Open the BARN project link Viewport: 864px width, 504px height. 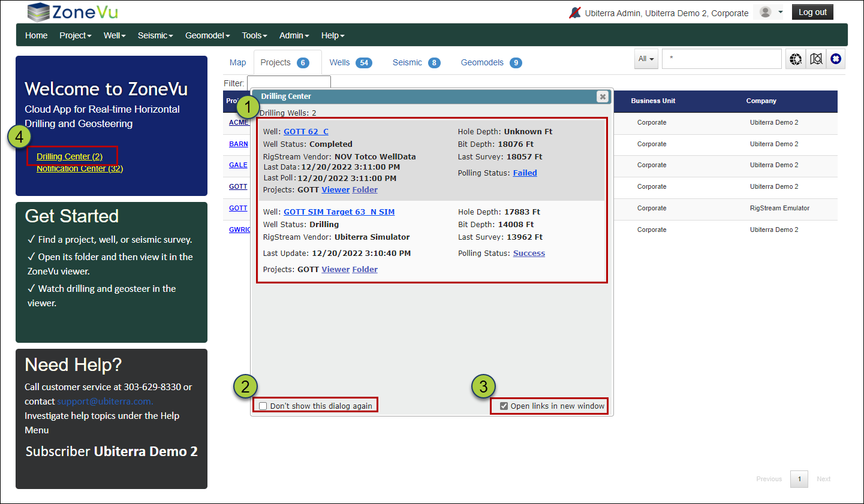239,144
